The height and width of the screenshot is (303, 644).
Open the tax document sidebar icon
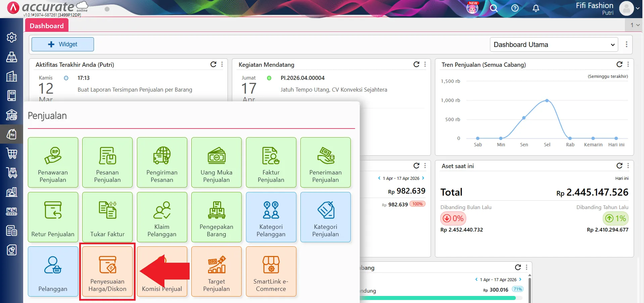[11, 231]
